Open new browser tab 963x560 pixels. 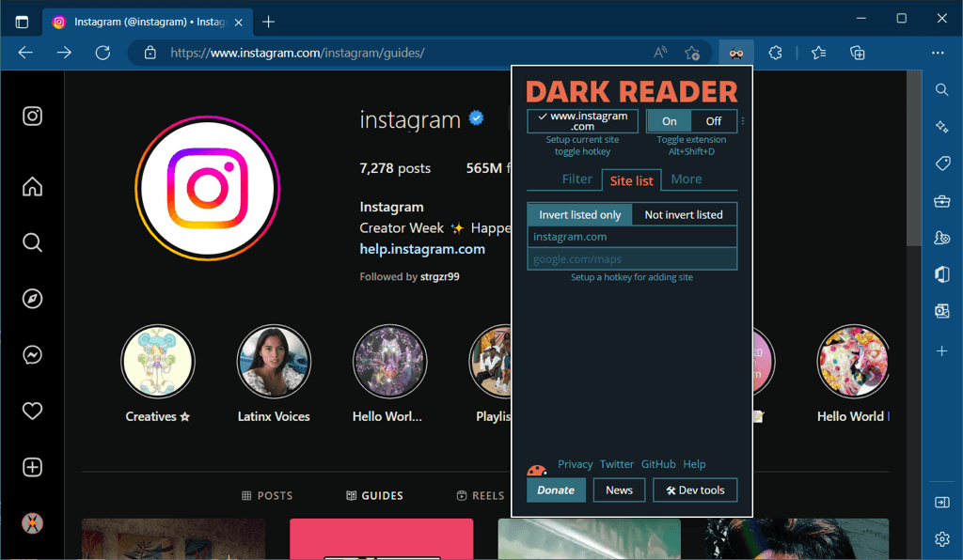pos(268,23)
